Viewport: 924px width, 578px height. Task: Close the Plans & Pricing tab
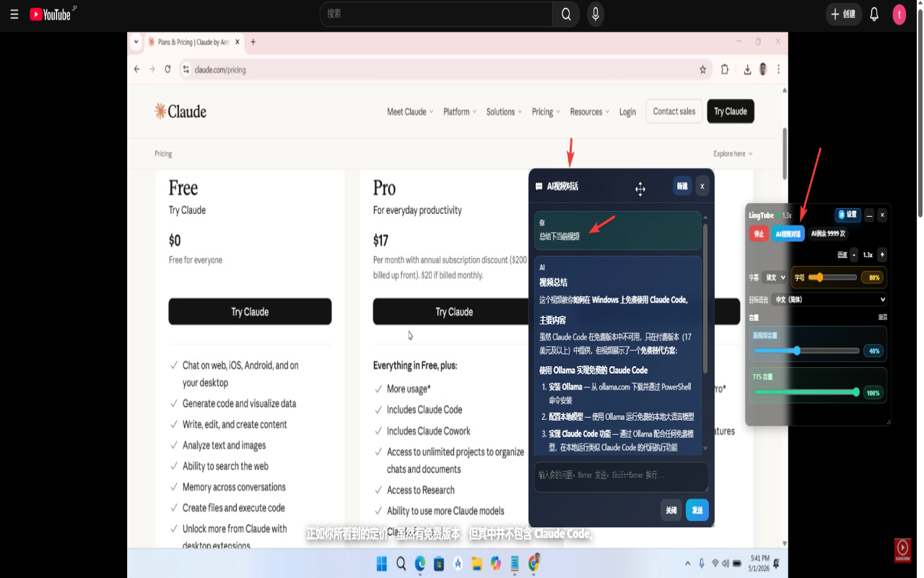[x=237, y=42]
